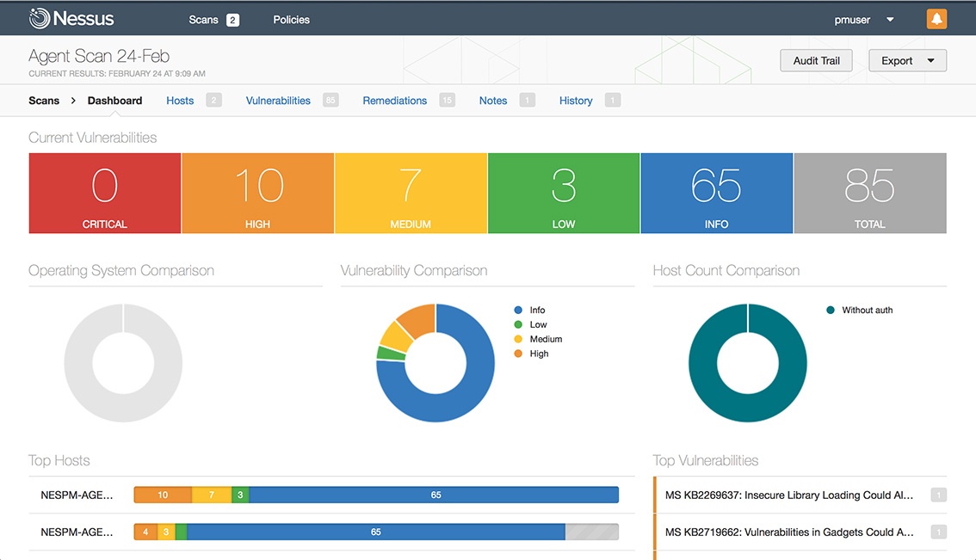Screen dimensions: 976x560
Task: Click the blue Info segment of the top host bar
Action: 435,495
